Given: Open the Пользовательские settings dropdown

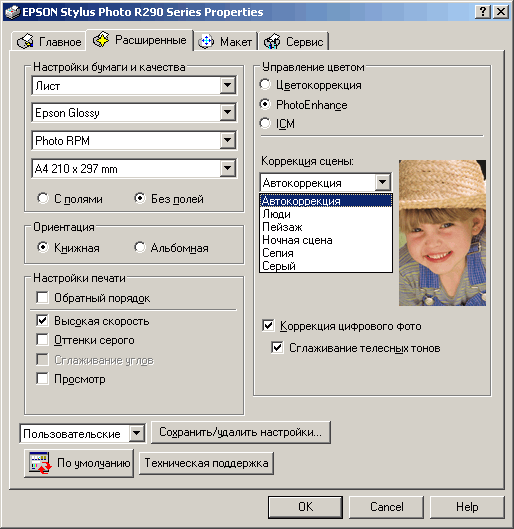Looking at the screenshot, I should [137, 433].
